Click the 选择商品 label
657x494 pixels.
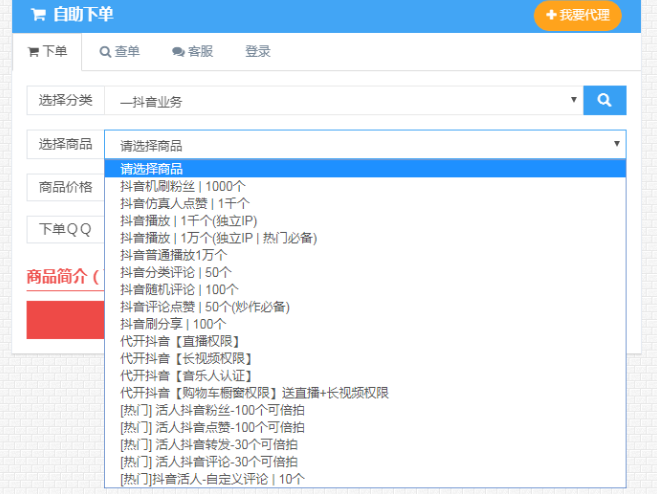tap(65, 144)
